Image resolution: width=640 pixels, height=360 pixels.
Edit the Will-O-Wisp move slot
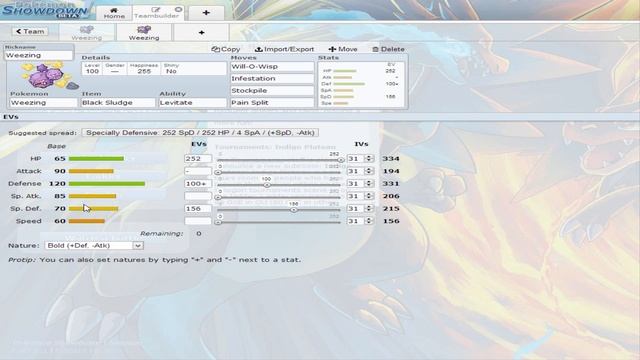[x=272, y=67]
